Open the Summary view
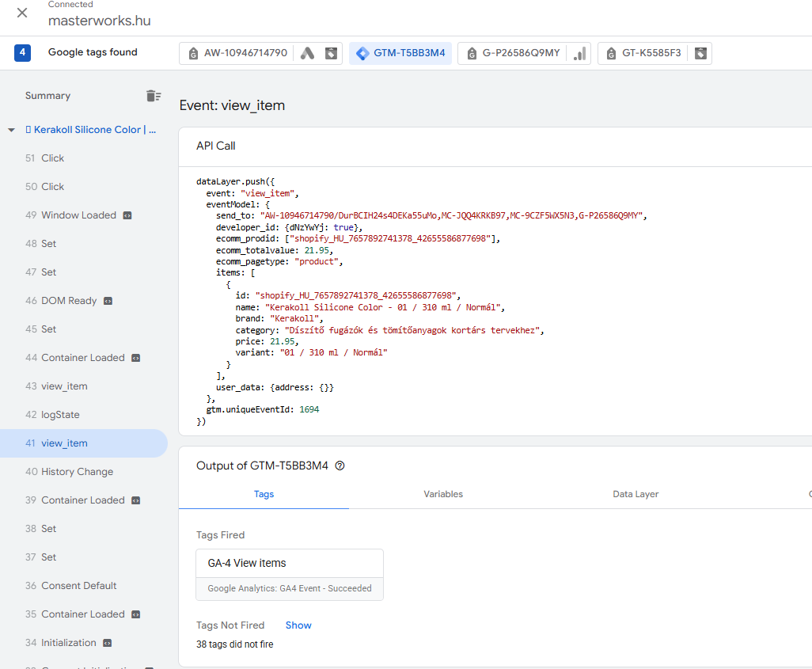The width and height of the screenshot is (812, 669). click(x=47, y=95)
